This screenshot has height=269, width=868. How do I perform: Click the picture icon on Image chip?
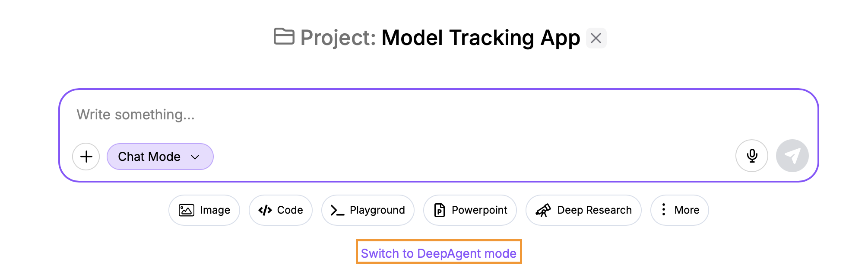pyautogui.click(x=187, y=210)
